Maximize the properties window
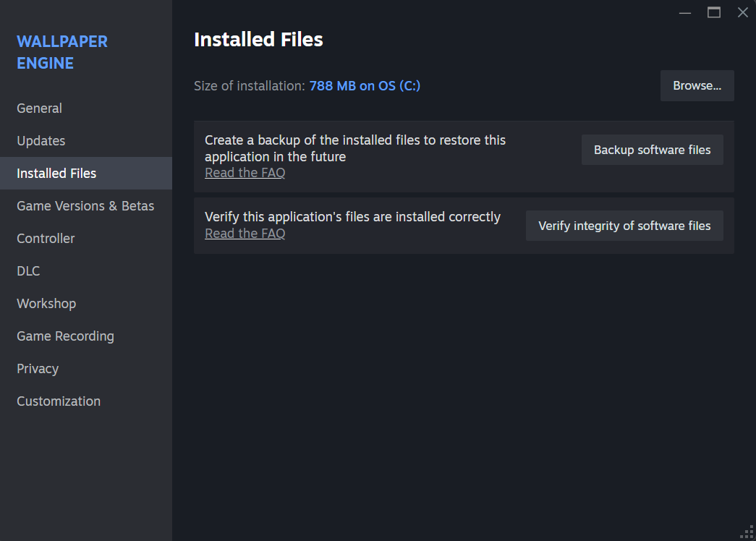 tap(713, 12)
